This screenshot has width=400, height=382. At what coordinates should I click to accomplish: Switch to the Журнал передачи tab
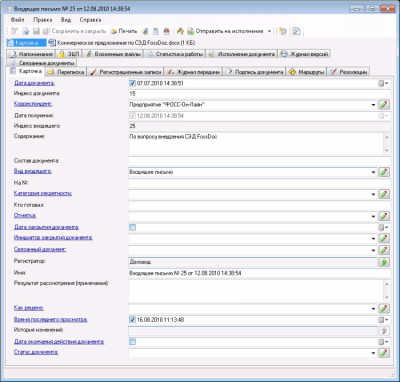(194, 72)
